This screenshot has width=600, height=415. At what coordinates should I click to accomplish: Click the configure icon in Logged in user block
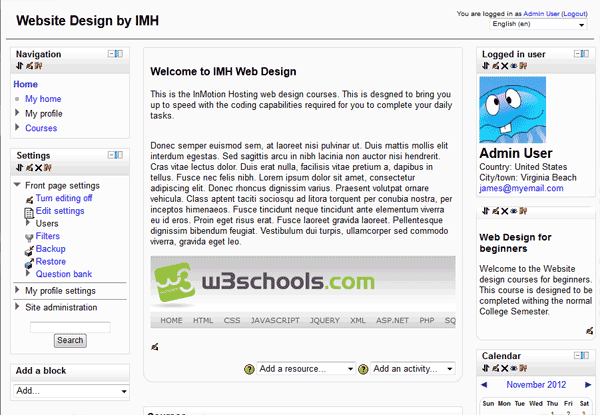496,66
